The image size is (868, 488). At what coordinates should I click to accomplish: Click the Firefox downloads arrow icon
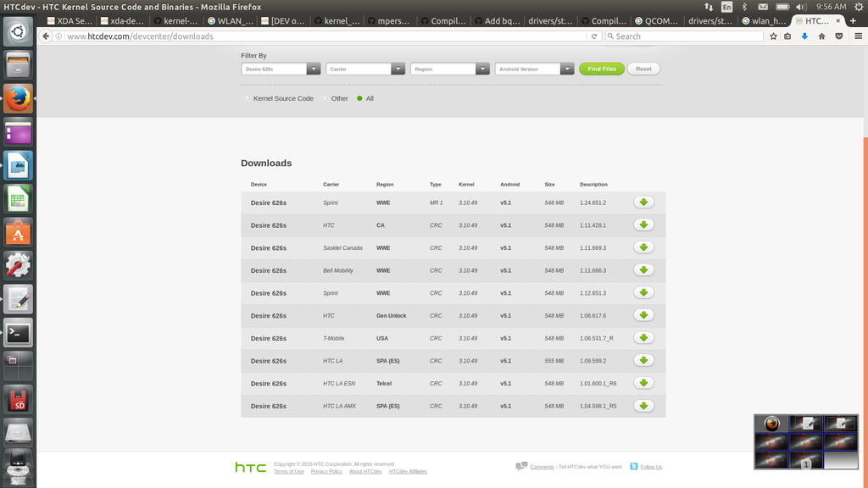pos(804,36)
